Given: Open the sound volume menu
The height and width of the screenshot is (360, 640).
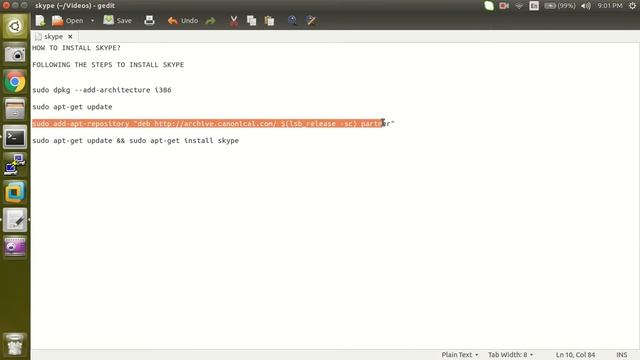Looking at the screenshot, I should pyautogui.click(x=586, y=6).
